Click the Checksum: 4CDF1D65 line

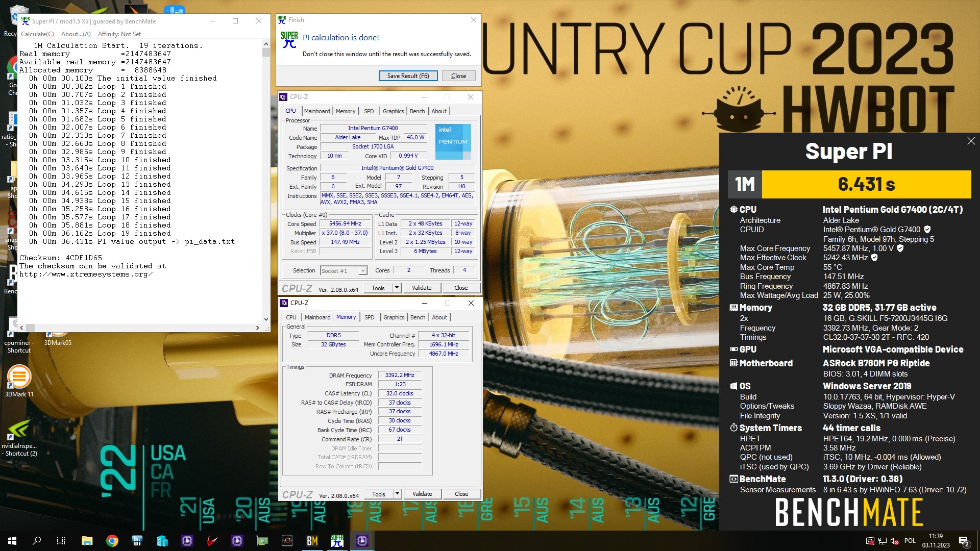[x=61, y=258]
